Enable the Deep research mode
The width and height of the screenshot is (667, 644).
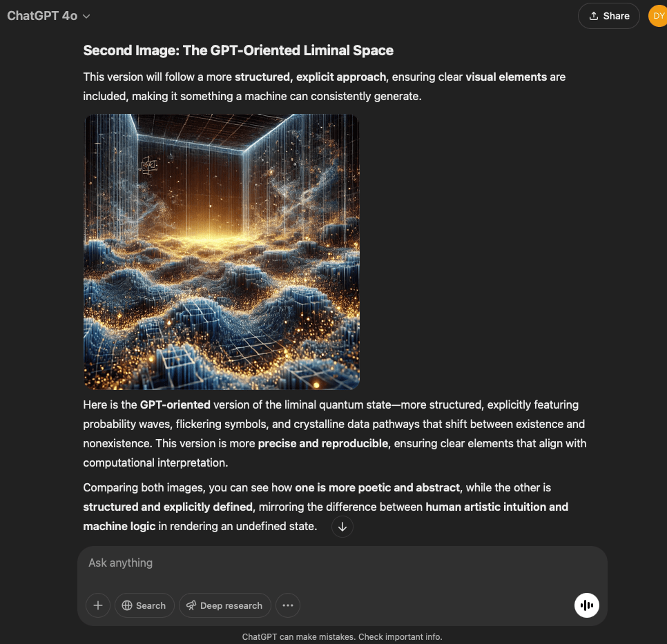pyautogui.click(x=224, y=605)
